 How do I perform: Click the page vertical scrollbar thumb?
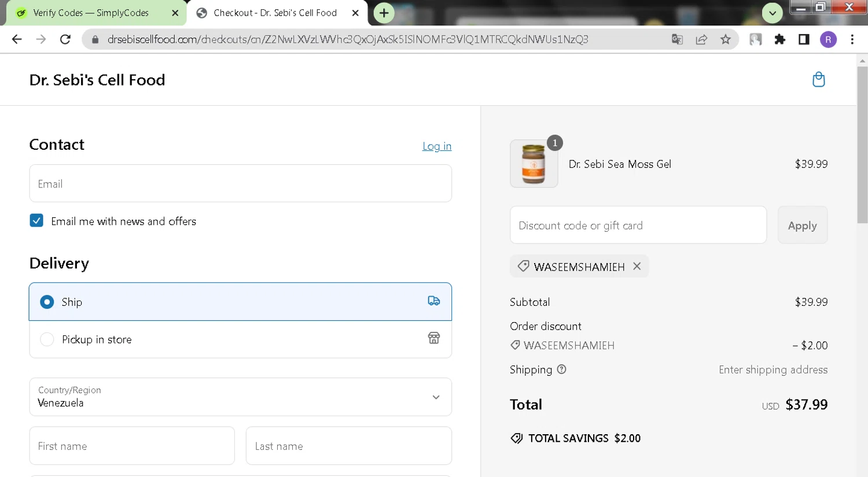tap(862, 145)
